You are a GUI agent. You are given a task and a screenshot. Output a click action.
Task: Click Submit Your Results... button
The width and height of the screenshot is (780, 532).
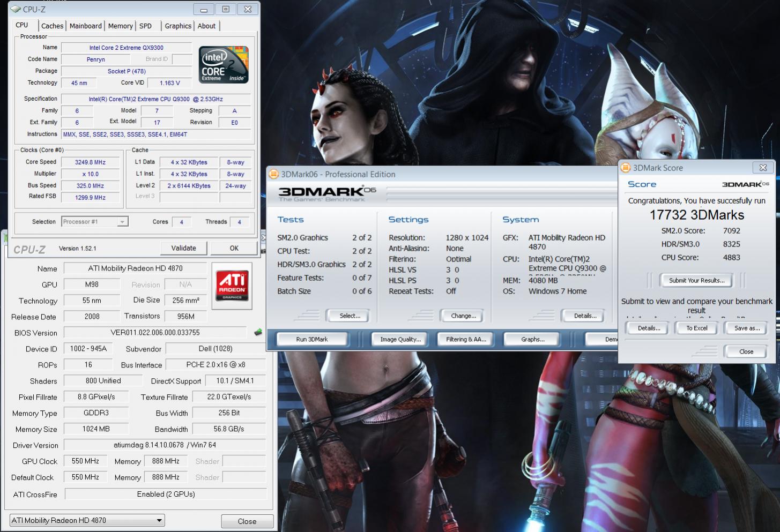[697, 280]
